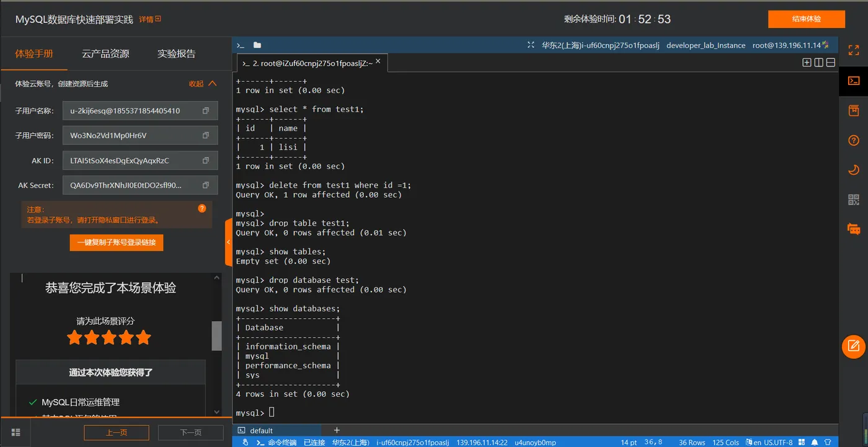868x447 pixels.
Task: Open the terminal icon in workbench header
Action: [x=241, y=45]
